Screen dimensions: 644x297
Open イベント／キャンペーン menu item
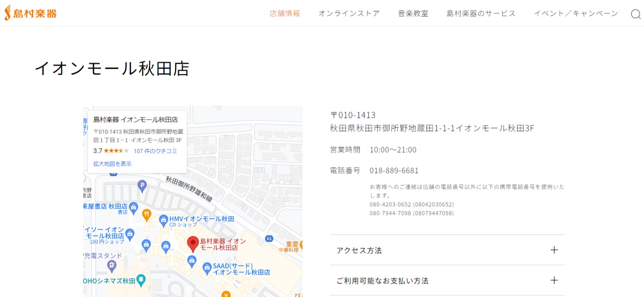pyautogui.click(x=576, y=13)
